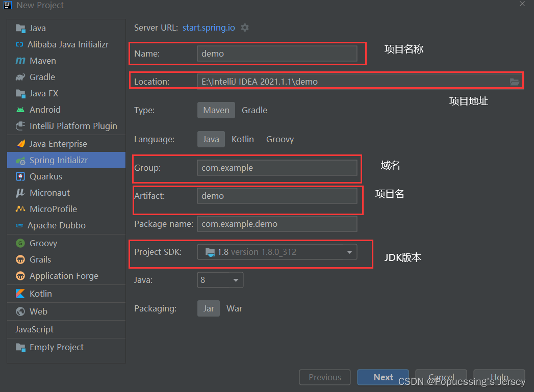The height and width of the screenshot is (392, 534).
Task: Open the Project SDK dropdown
Action: (277, 252)
